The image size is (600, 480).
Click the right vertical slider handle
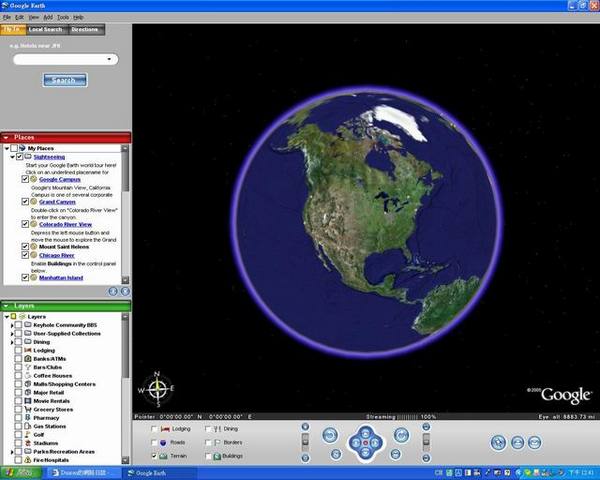pyautogui.click(x=426, y=440)
